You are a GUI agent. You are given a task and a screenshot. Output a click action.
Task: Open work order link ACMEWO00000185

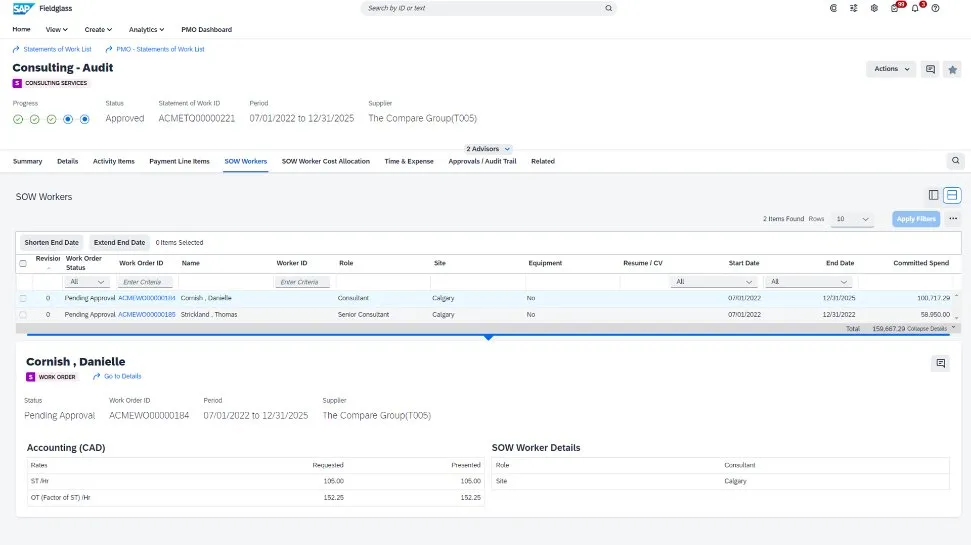click(x=146, y=314)
